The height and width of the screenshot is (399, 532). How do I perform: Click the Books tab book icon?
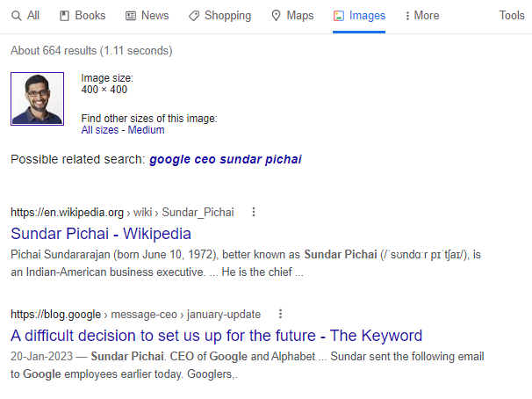pos(65,16)
